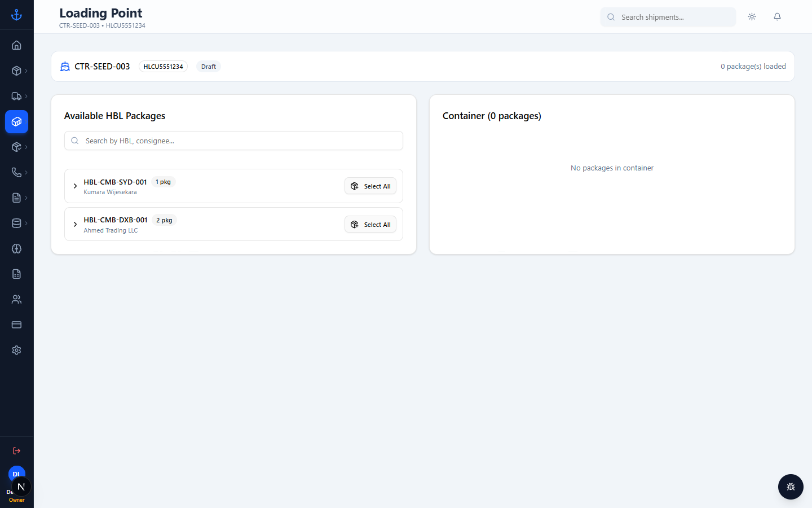The image size is (812, 508).
Task: Expand the chevron next to the truck icon
Action: point(26,96)
